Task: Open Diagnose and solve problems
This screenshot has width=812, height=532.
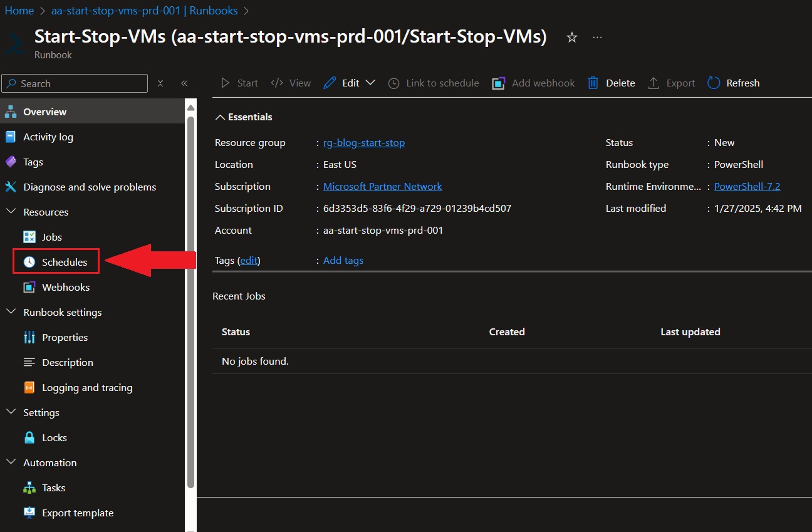Action: [89, 187]
